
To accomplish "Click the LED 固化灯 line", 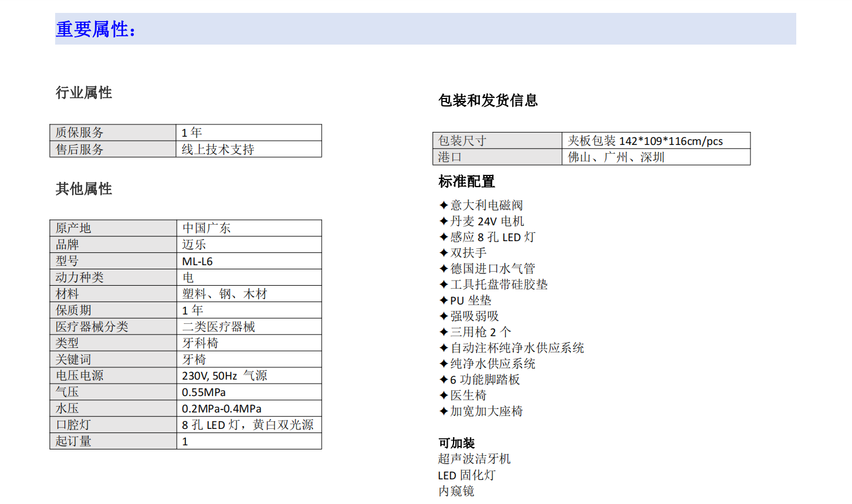I will pyautogui.click(x=467, y=475).
